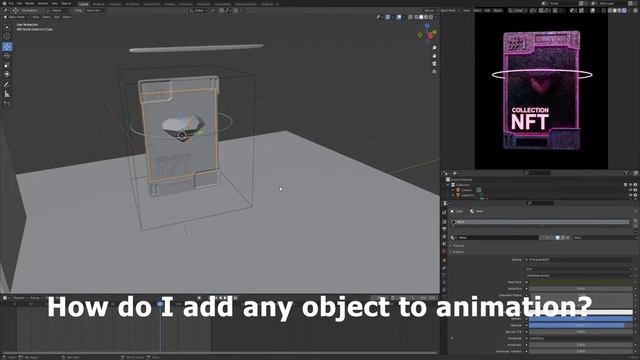The image size is (640, 360).
Task: Select the Rotate tool
Action: point(7,56)
